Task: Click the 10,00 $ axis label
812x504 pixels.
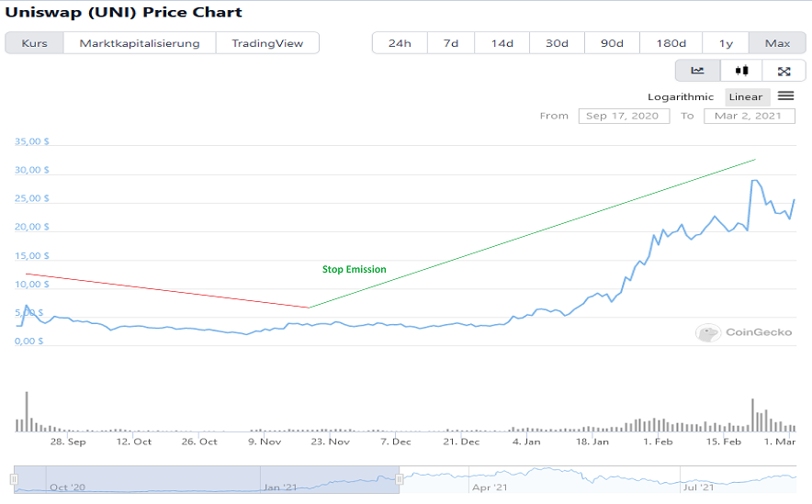Action: [x=31, y=284]
